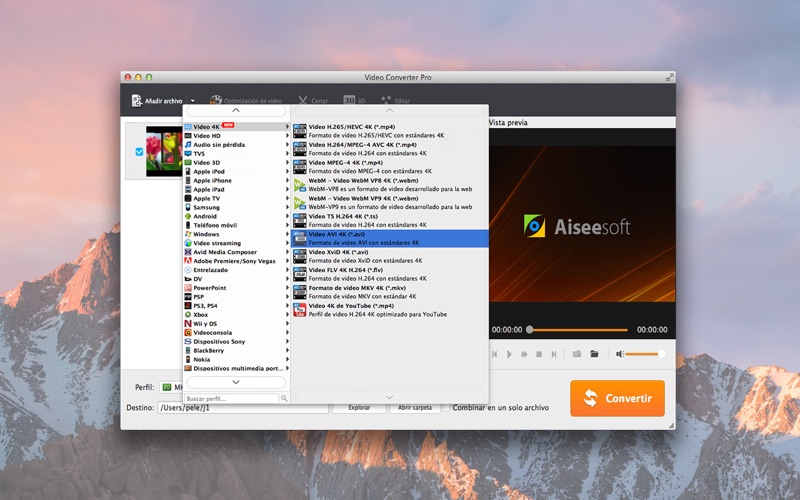Click the Apple iPad device icon

(x=188, y=189)
